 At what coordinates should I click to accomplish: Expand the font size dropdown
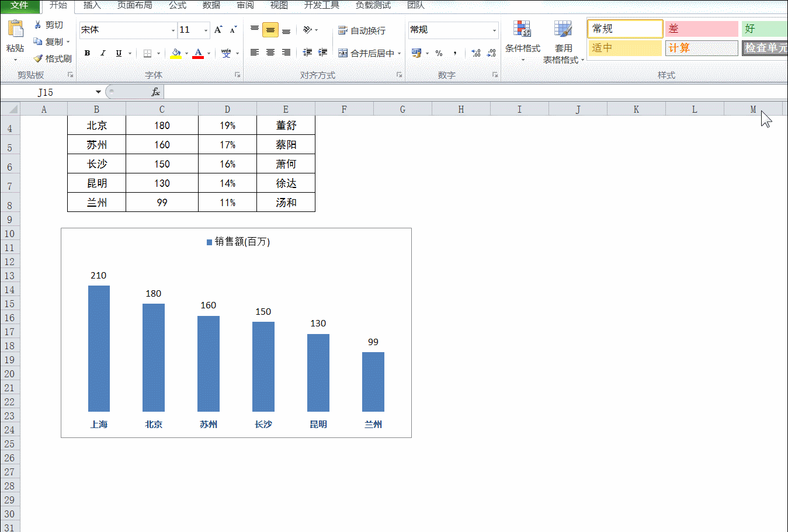[x=206, y=30]
